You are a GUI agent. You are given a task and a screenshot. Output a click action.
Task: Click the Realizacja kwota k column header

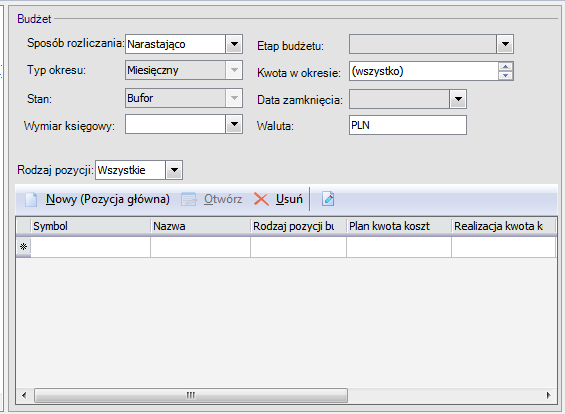coord(504,226)
